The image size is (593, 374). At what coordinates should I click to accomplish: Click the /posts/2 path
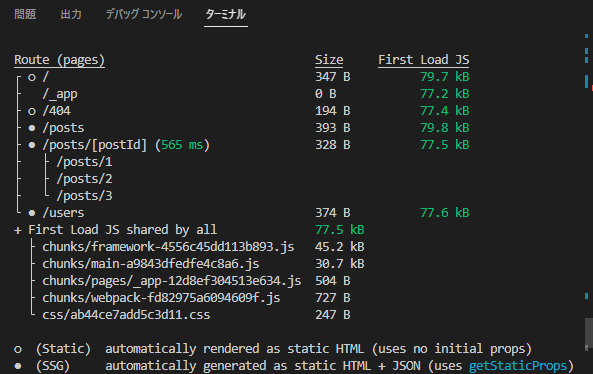pos(84,179)
